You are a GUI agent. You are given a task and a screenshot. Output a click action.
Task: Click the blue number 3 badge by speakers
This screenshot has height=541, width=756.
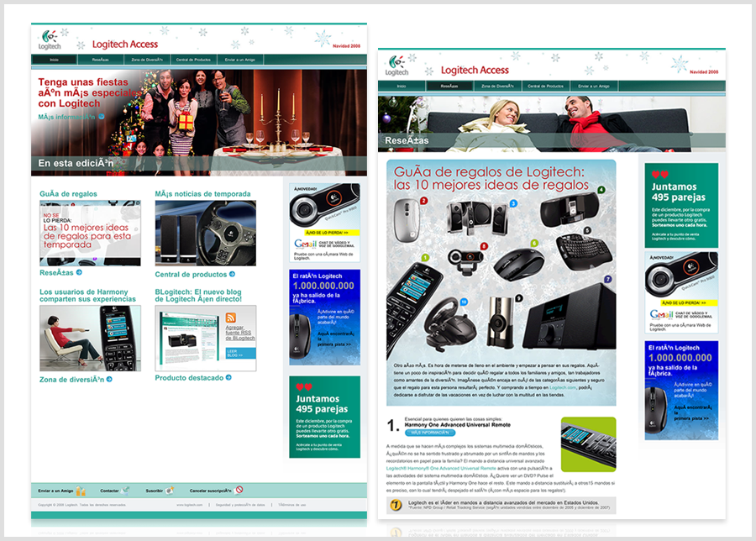[513, 203]
